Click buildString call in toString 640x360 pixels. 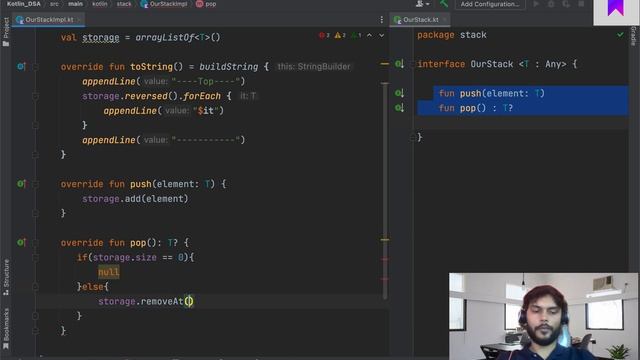pos(229,67)
